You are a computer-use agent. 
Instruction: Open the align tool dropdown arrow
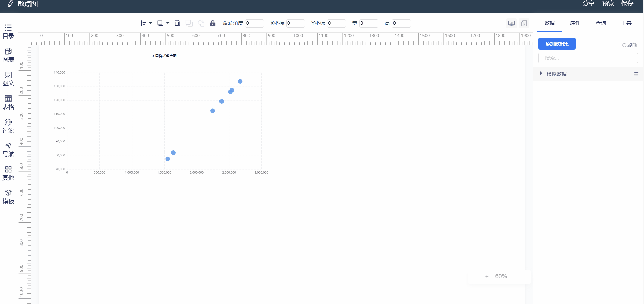pyautogui.click(x=151, y=23)
